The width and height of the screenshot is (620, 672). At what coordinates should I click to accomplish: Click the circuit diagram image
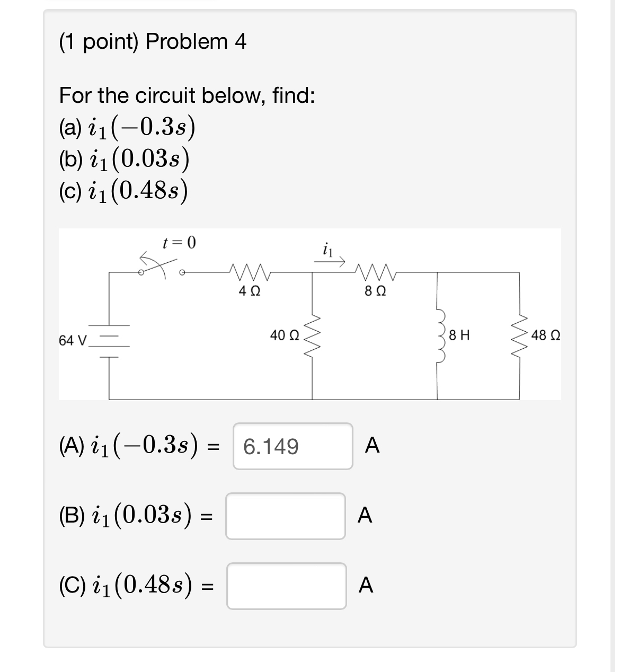(x=310, y=313)
